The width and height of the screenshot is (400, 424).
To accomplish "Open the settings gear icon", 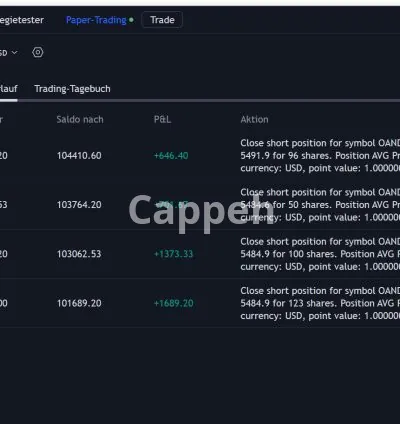I will click(x=38, y=52).
